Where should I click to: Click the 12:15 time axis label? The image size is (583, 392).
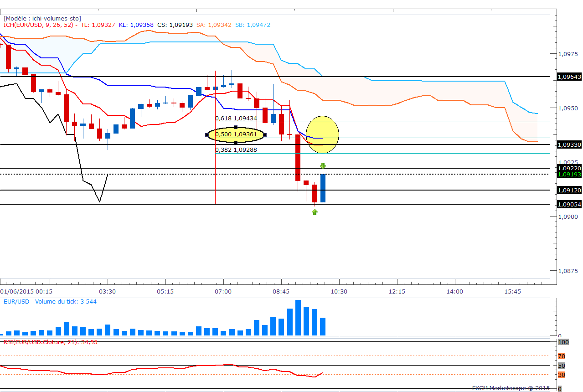pyautogui.click(x=397, y=291)
